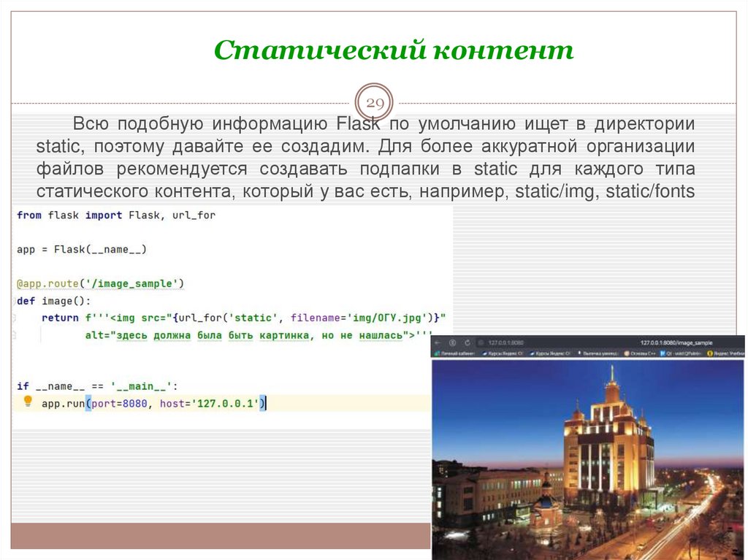Click 'from flask import Flask, url_for' line

116,215
